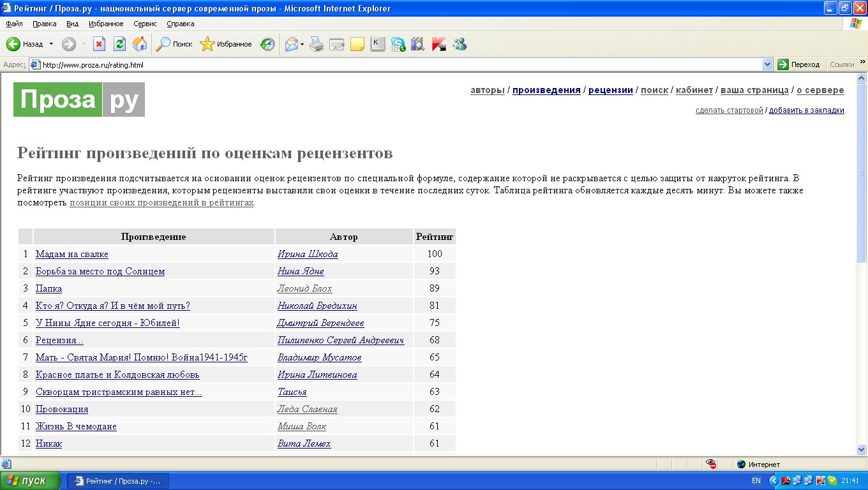This screenshot has height=490, width=868.
Task: Click the Kaspersky tray icon
Action: (821, 480)
